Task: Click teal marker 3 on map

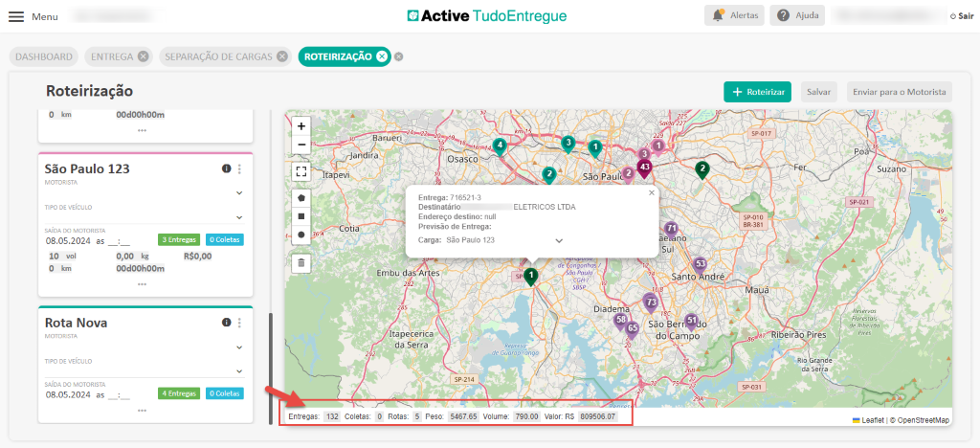Action: 568,144
